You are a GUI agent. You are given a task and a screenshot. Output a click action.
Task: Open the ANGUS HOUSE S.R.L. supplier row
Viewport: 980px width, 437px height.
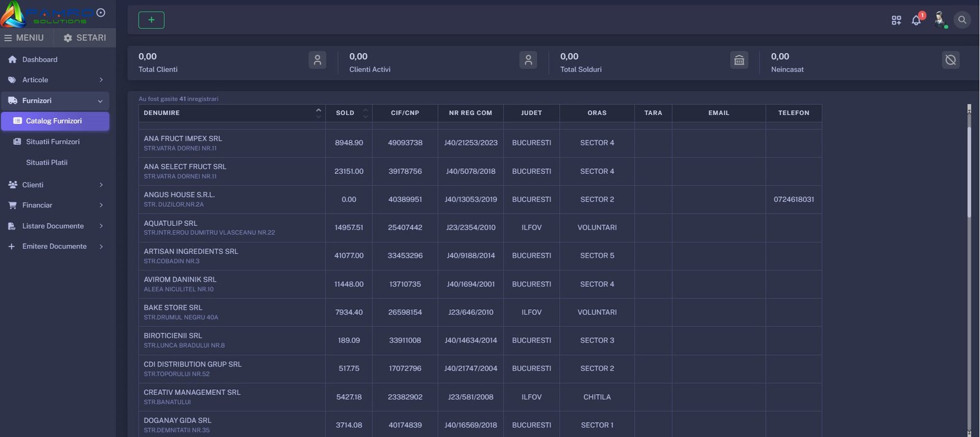(179, 195)
